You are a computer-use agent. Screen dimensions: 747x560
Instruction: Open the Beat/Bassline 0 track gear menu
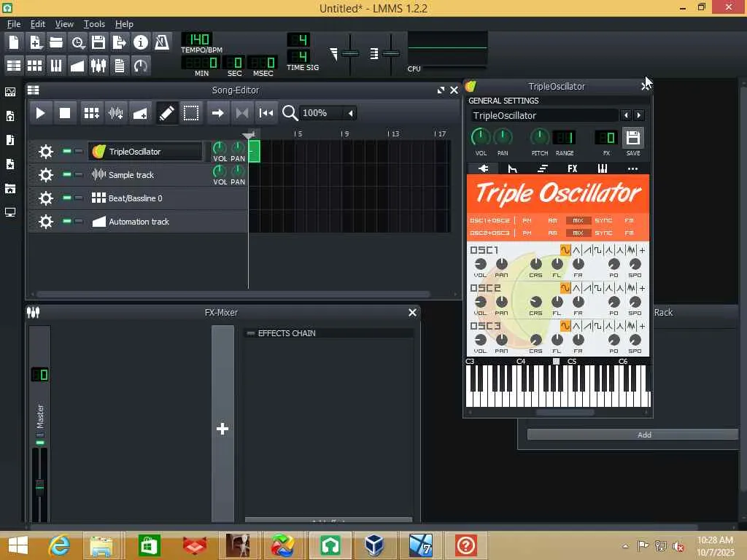pyautogui.click(x=46, y=198)
